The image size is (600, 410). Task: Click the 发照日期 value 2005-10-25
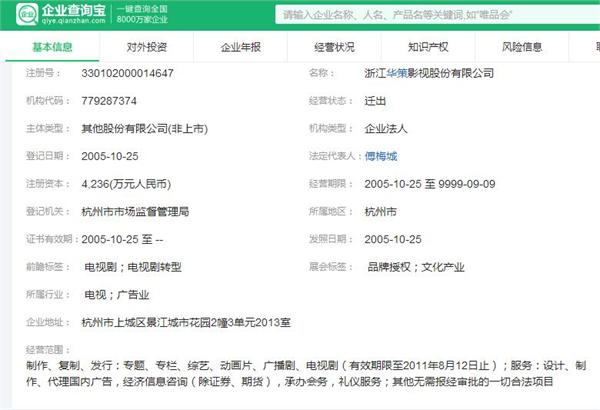393,239
